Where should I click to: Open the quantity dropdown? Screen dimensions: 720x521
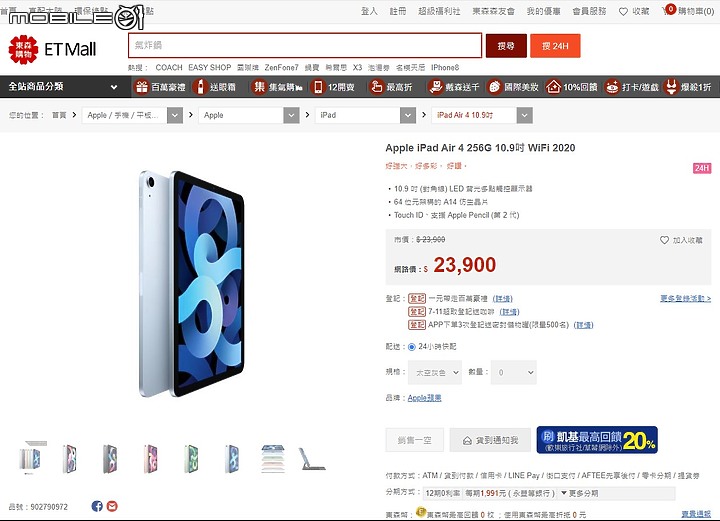513,372
